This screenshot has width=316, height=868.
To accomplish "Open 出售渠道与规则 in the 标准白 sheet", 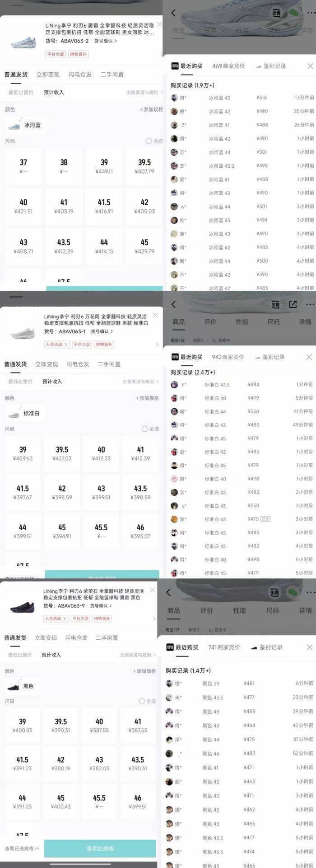I will click(x=141, y=382).
